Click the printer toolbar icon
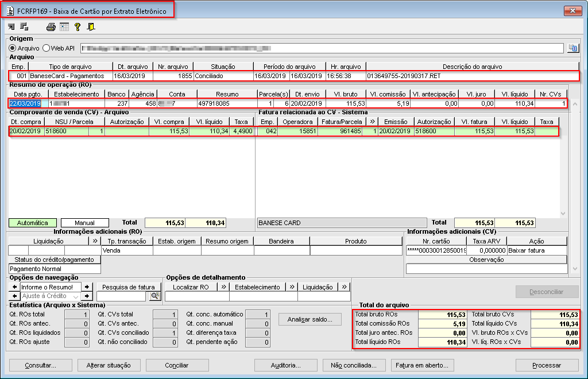This screenshot has height=379, width=588. tap(51, 27)
